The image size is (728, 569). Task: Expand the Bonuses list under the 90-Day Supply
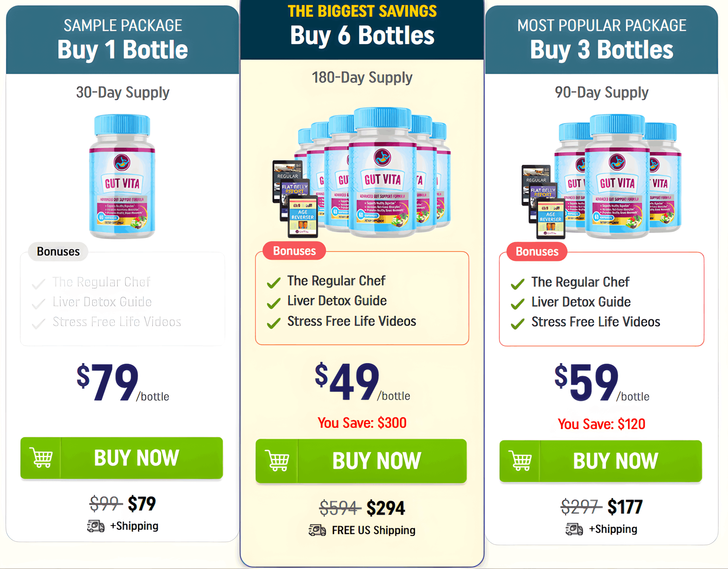pyautogui.click(x=536, y=252)
